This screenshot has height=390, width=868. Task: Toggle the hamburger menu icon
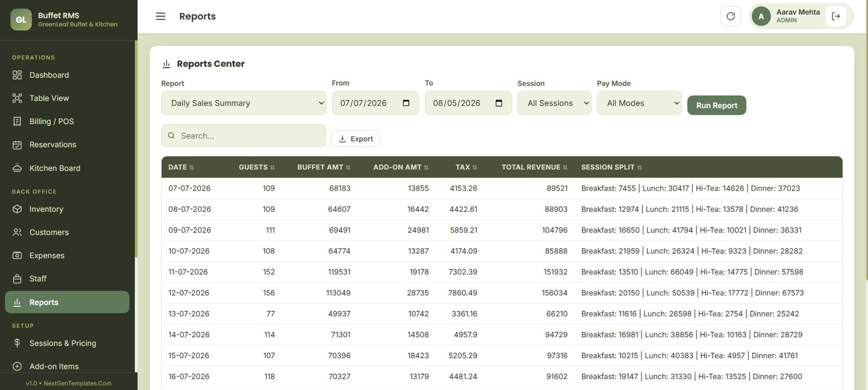click(161, 16)
